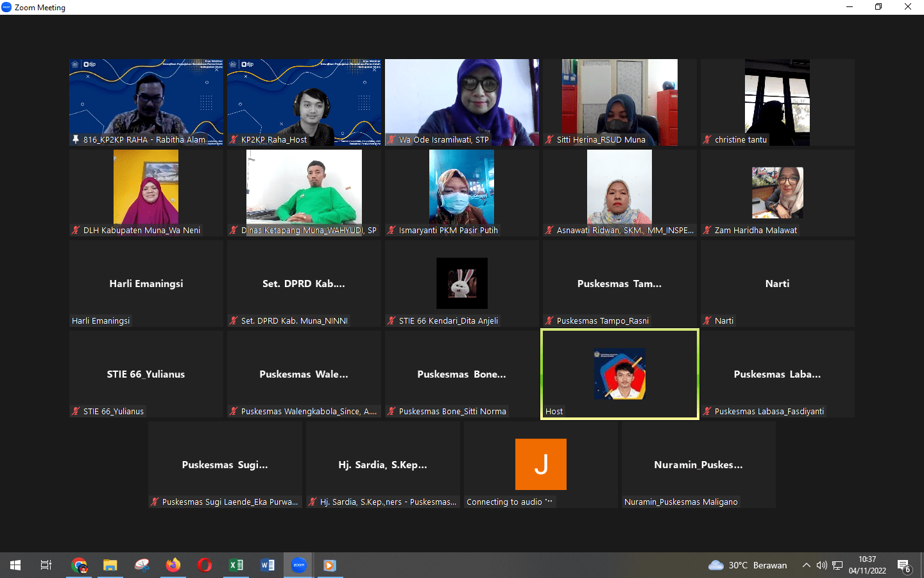Viewport: 924px width, 578px height.
Task: Click the volume speaker icon in the tray
Action: [821, 565]
